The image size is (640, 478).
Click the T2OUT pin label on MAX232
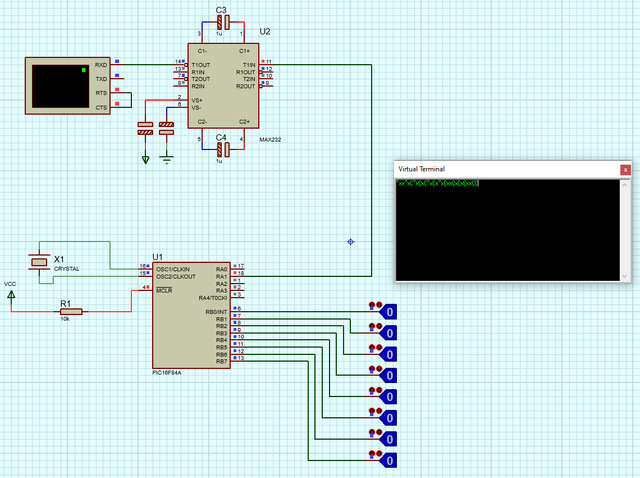coord(201,79)
